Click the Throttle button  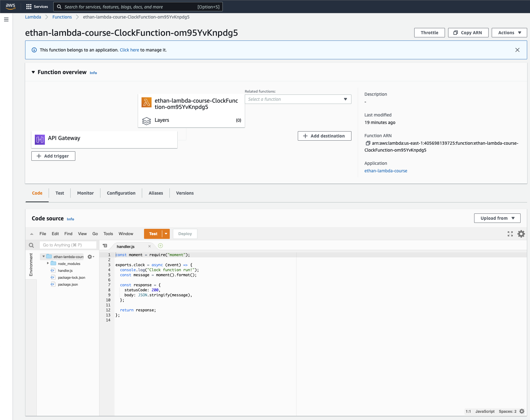coord(429,33)
